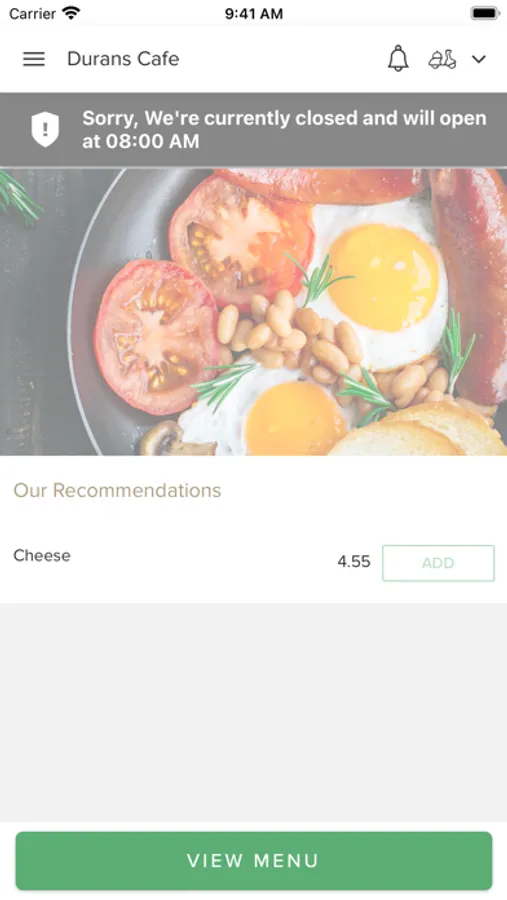Tap the shield alert icon
The image size is (507, 900).
[x=45, y=129]
